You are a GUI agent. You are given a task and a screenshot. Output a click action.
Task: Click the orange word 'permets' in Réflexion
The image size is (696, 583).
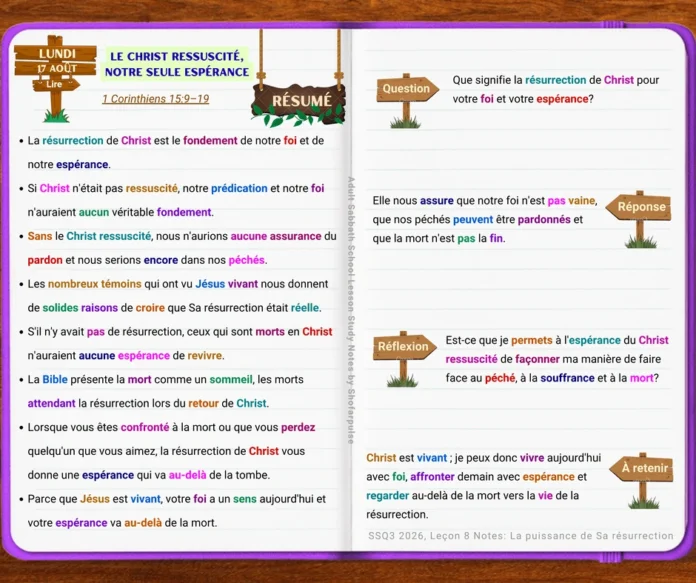click(x=531, y=341)
